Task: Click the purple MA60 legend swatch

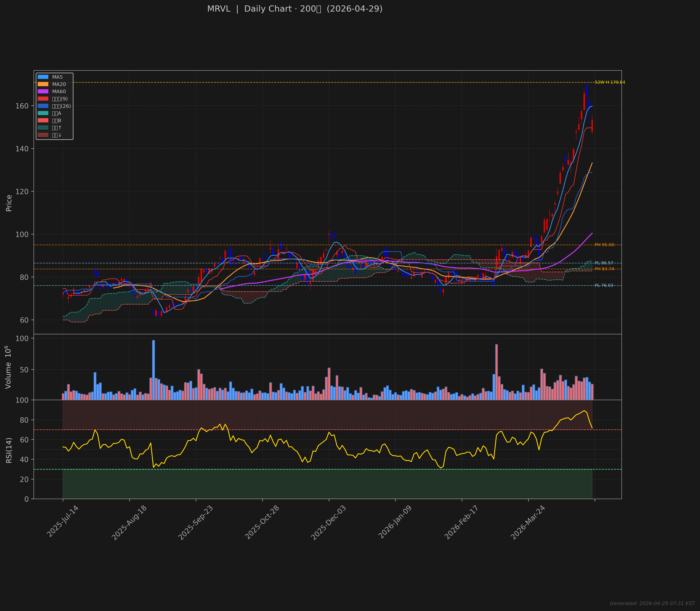Action: point(43,91)
